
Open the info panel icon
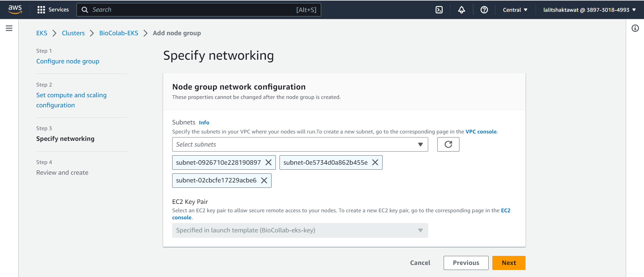(635, 28)
